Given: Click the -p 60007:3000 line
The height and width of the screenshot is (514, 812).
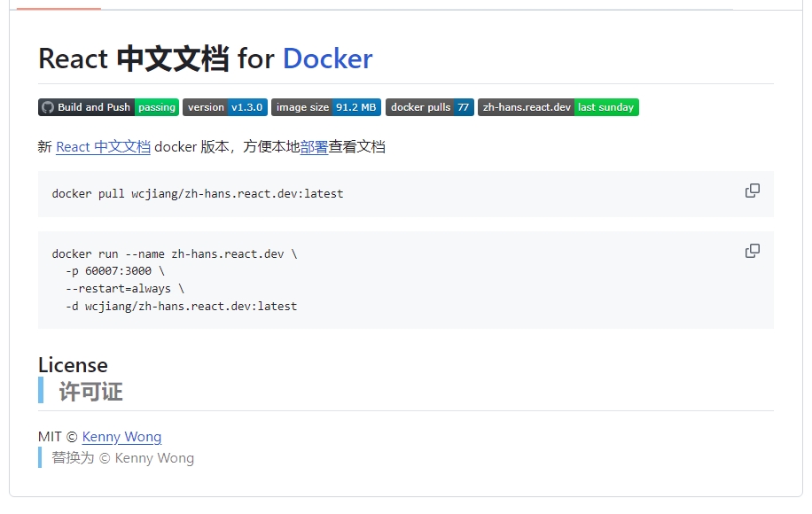Looking at the screenshot, I should (115, 270).
